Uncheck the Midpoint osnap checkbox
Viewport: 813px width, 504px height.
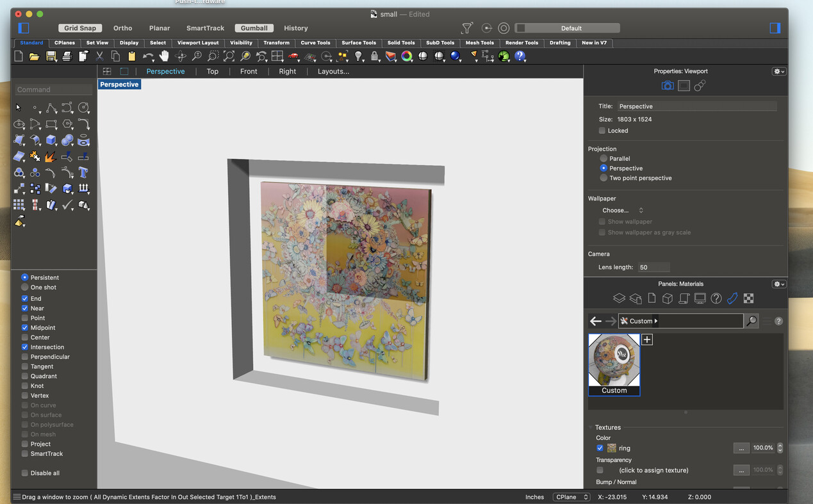coord(25,328)
